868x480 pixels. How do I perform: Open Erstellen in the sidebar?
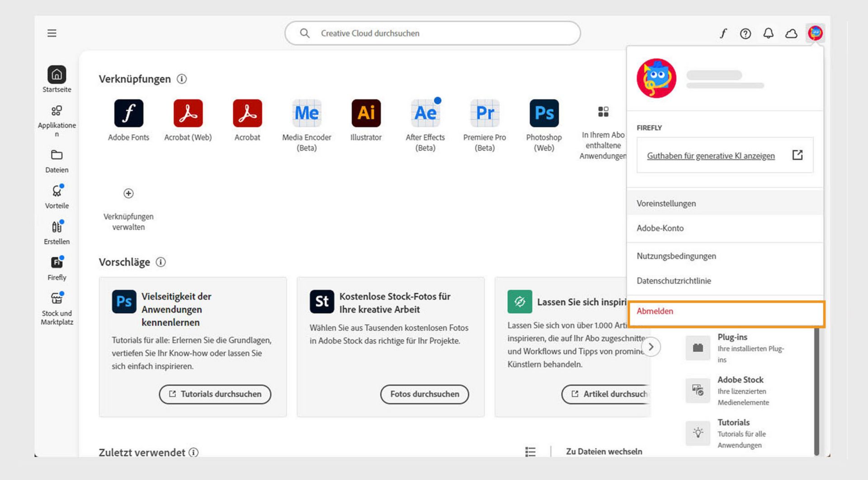[57, 233]
